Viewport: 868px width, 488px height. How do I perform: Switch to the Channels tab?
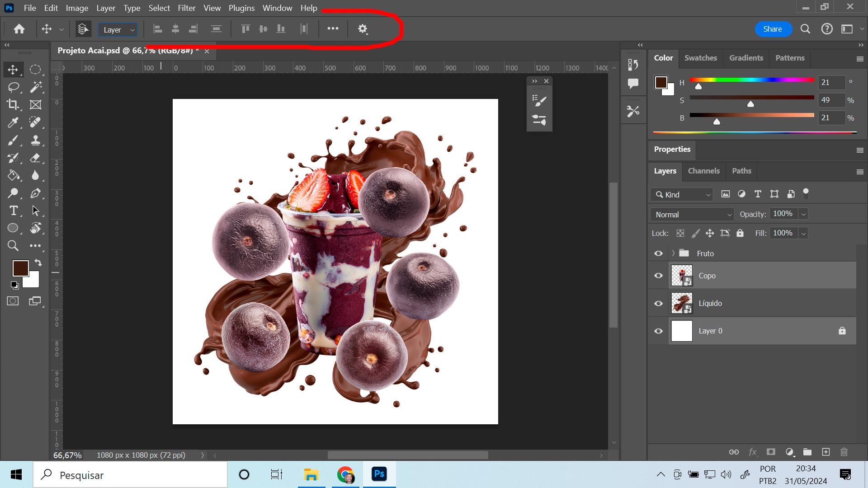pyautogui.click(x=703, y=171)
